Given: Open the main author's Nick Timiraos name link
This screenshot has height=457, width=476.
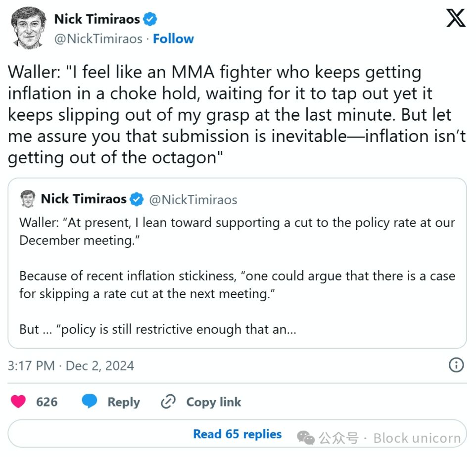Looking at the screenshot, I should coord(97,19).
